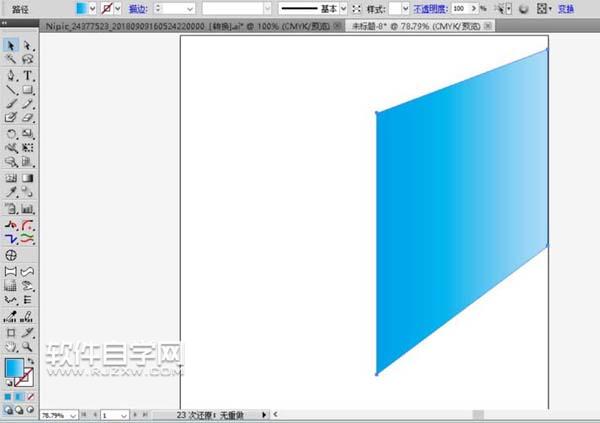Viewport: 600px width, 423px height.
Task: Select the Type (T) tool
Action: coord(27,75)
